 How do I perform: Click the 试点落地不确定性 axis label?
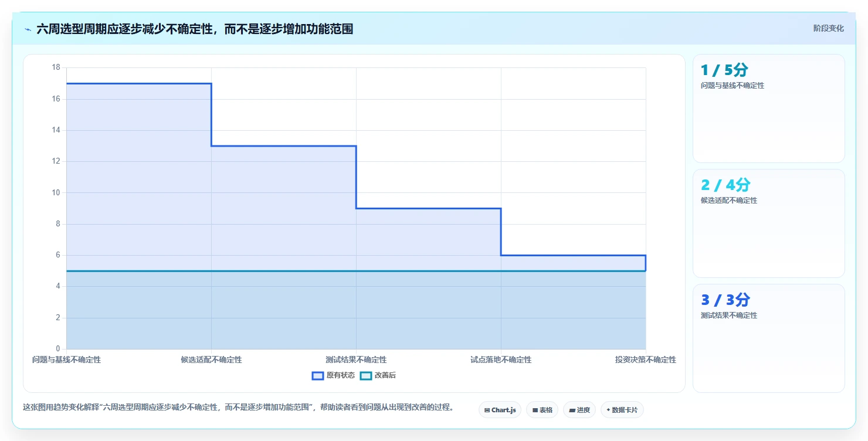pyautogui.click(x=501, y=359)
